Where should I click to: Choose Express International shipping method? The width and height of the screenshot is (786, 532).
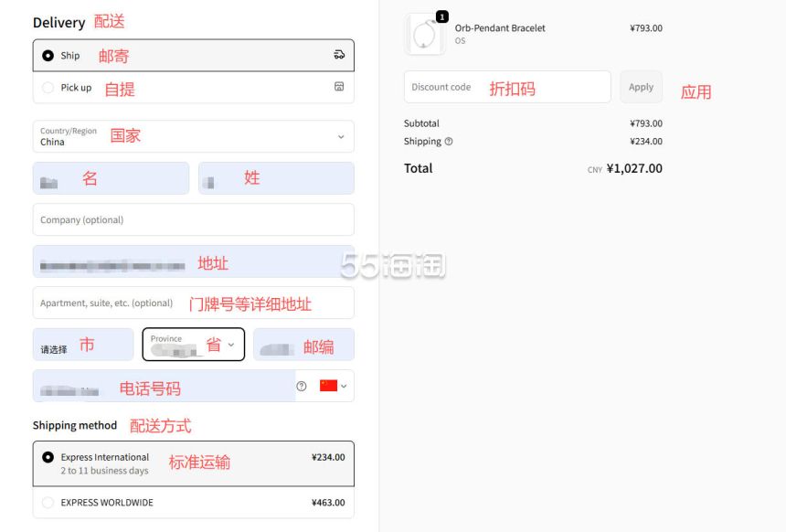tap(48, 457)
